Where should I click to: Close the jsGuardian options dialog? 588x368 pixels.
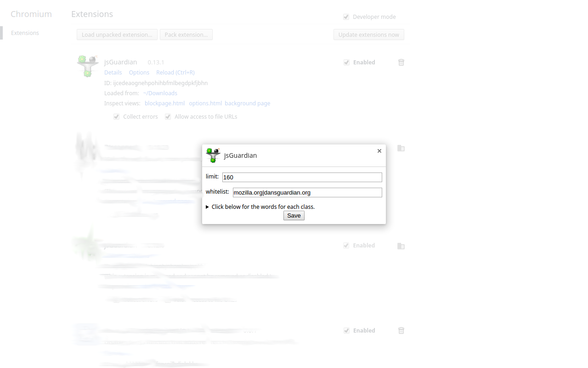pos(379,151)
